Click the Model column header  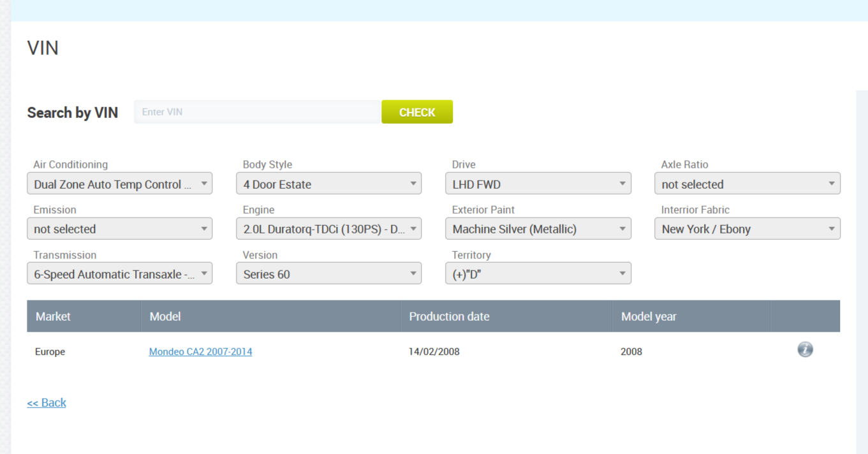pos(165,316)
